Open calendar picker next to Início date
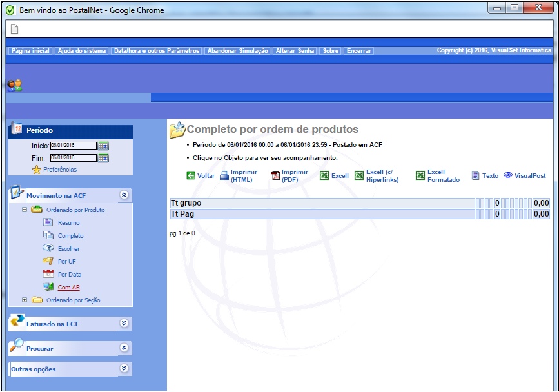 (x=103, y=146)
